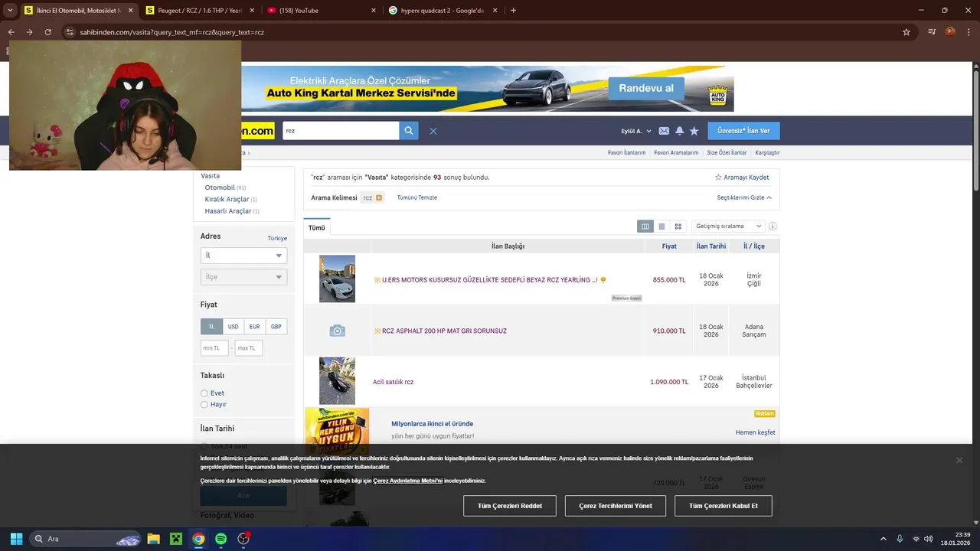Open Karşılaştır compare link

(767, 153)
